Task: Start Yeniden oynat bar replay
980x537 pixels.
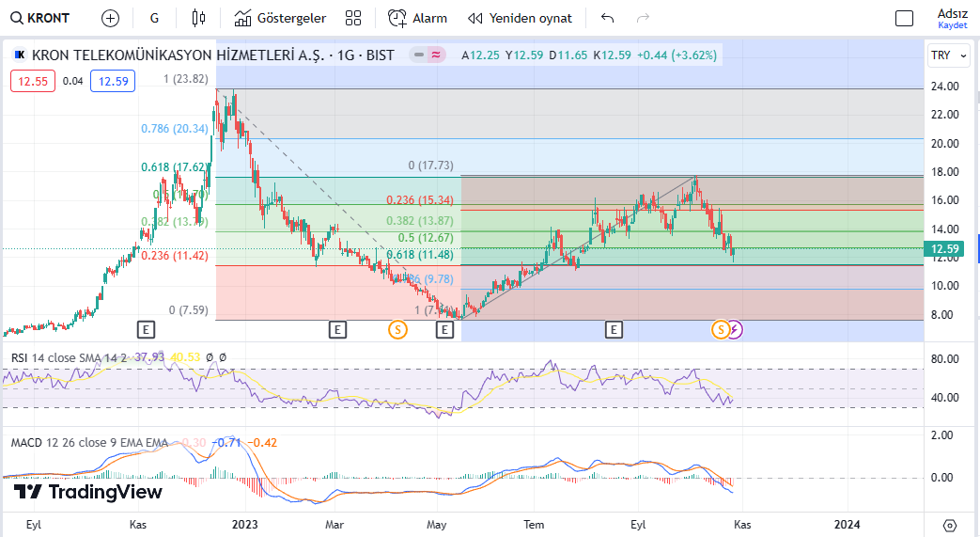Action: coord(520,18)
